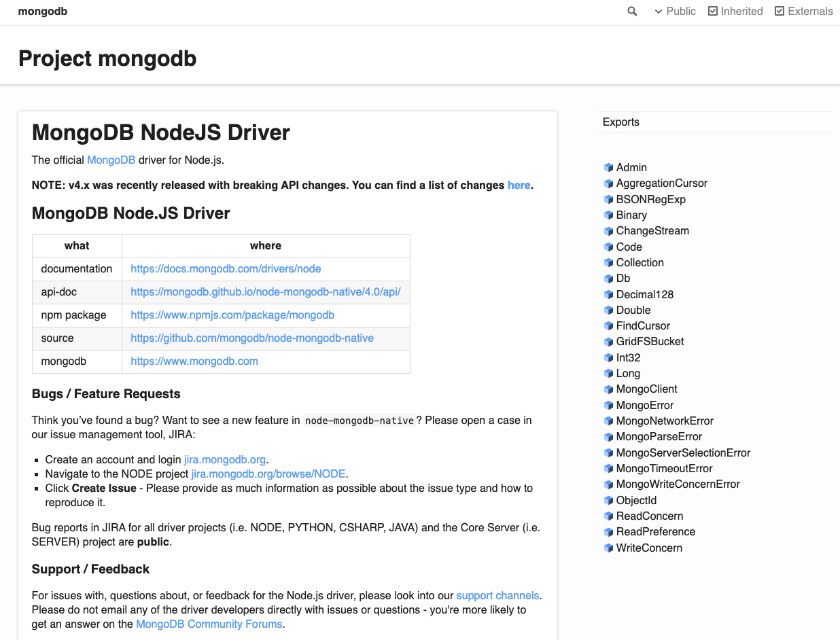Open the MongoDB link in intro sentence
The image size is (840, 640).
111,160
